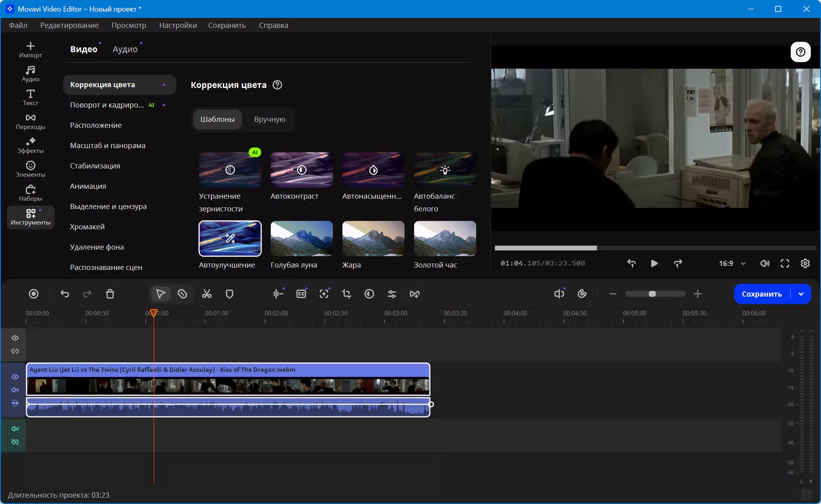Open player settings gear icon
Viewport: 821px width, 504px height.
(805, 263)
